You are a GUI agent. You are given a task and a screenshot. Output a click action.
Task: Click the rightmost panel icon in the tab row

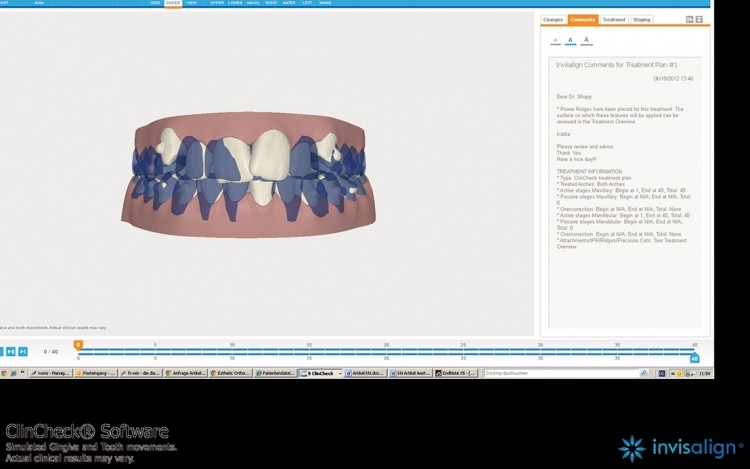pyautogui.click(x=699, y=20)
